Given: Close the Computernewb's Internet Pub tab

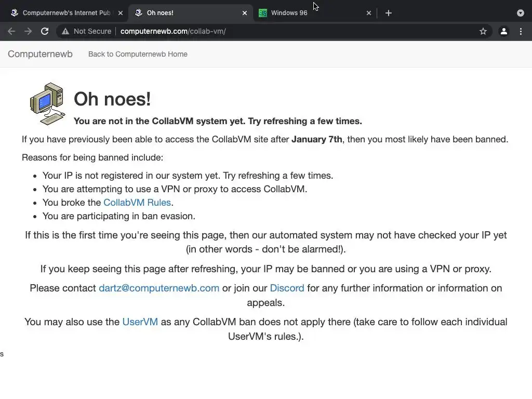Looking at the screenshot, I should tap(121, 13).
